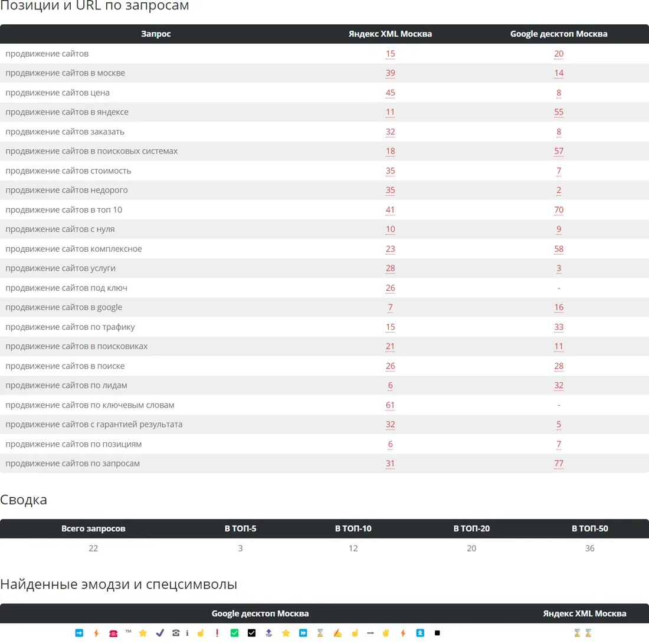
Task: Click the blue double up-arrow emoji
Action: (x=420, y=633)
